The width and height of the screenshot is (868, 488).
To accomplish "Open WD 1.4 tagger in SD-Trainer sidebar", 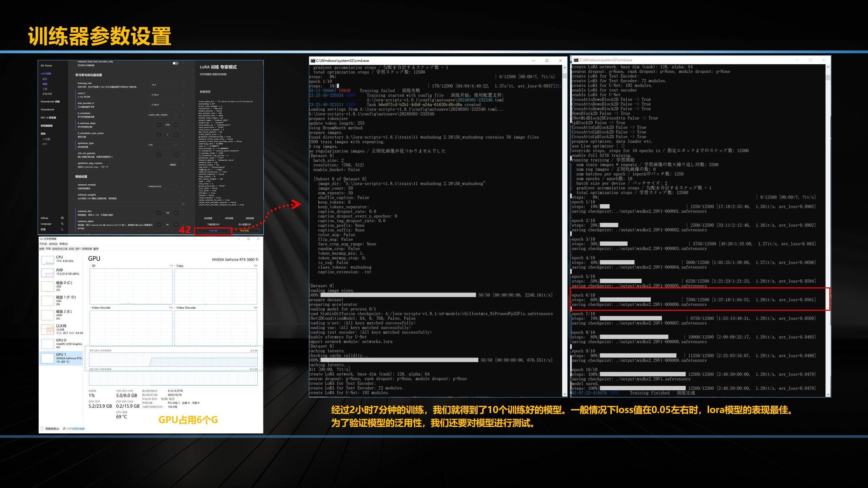I will (48, 118).
